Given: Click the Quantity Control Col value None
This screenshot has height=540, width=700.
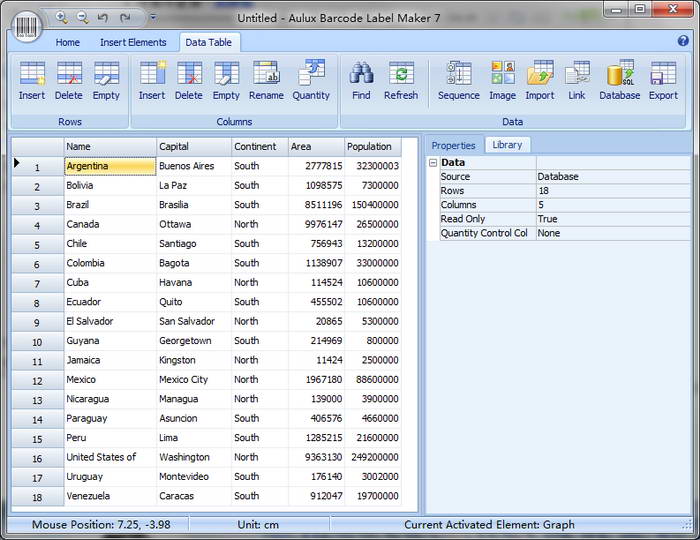Looking at the screenshot, I should 613,233.
